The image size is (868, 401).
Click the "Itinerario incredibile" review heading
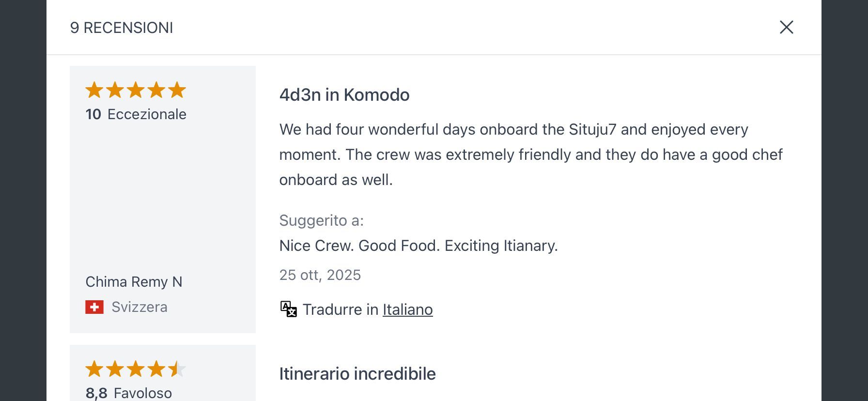[357, 374]
